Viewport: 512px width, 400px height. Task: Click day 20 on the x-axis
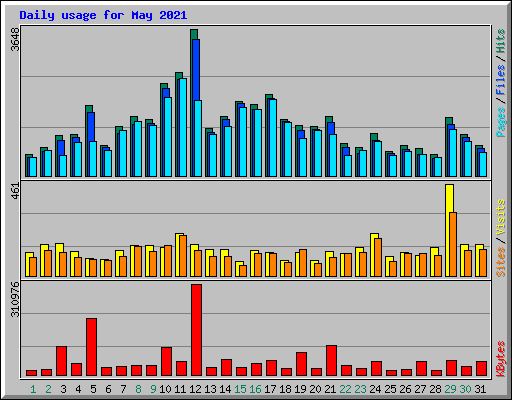tap(315, 389)
